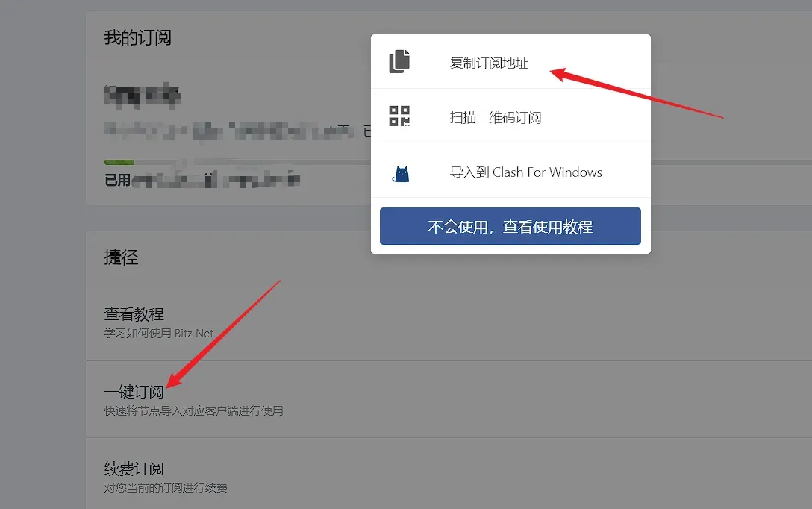Select the 扫描二维码订阅 option

[x=510, y=116]
